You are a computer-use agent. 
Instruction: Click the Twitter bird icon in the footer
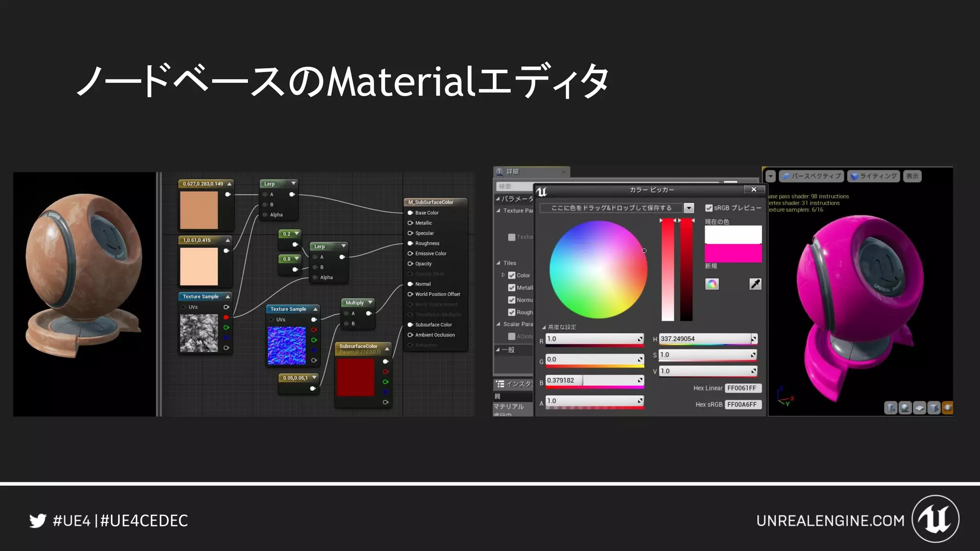pos(38,520)
